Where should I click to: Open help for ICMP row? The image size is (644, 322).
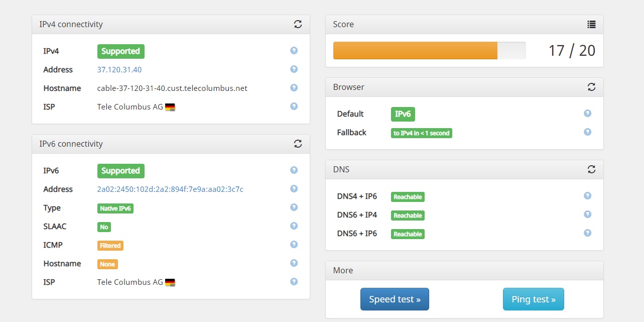coord(294,245)
